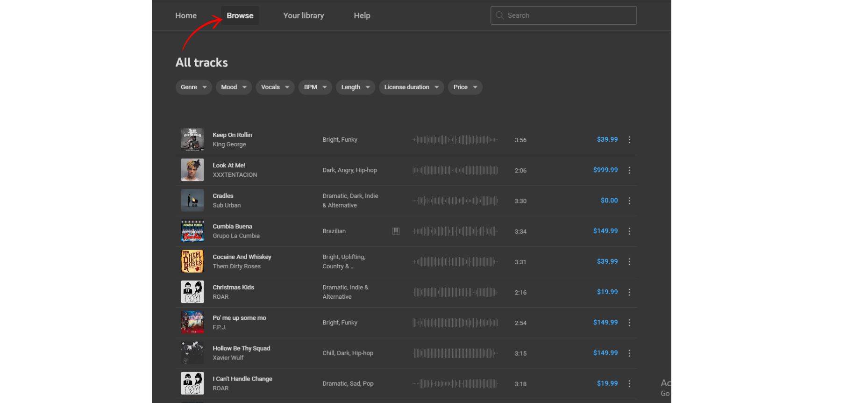This screenshot has width=868, height=403.
Task: Click the Christmas Kids album cover
Action: [x=192, y=292]
